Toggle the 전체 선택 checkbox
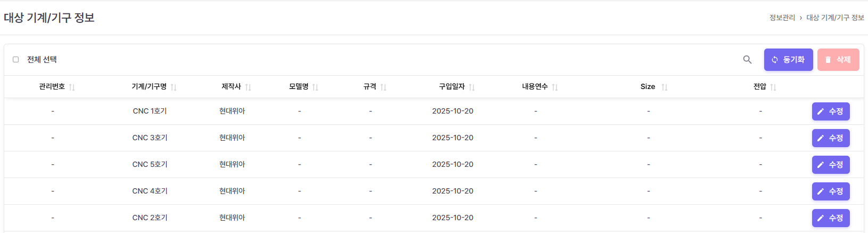The image size is (868, 233). 16,60
